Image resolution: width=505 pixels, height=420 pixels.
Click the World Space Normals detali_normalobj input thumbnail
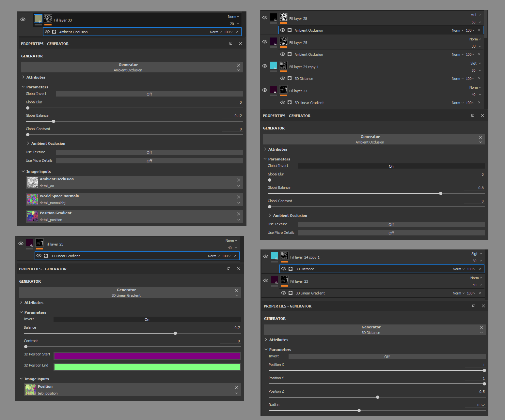[32, 199]
